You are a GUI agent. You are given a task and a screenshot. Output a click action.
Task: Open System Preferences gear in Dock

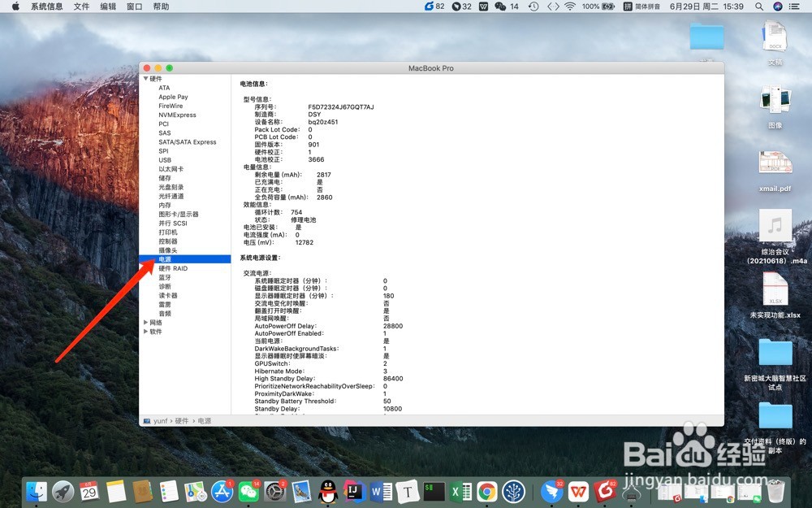275,491
